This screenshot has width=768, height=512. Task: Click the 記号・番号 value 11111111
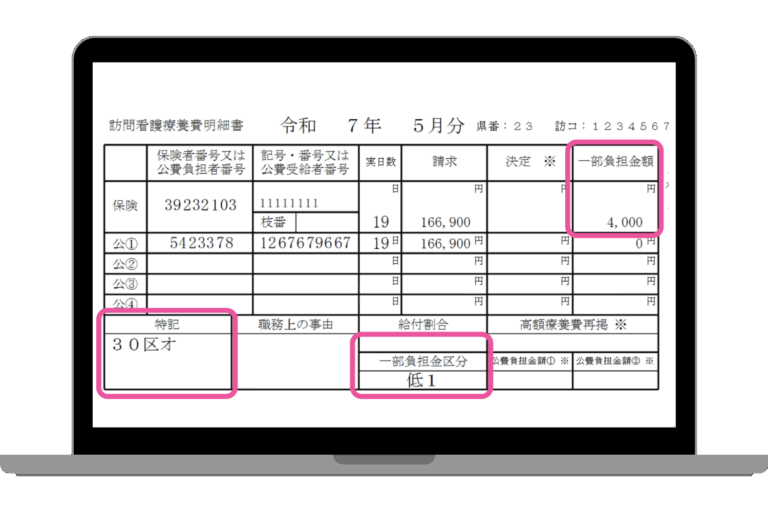pos(289,203)
